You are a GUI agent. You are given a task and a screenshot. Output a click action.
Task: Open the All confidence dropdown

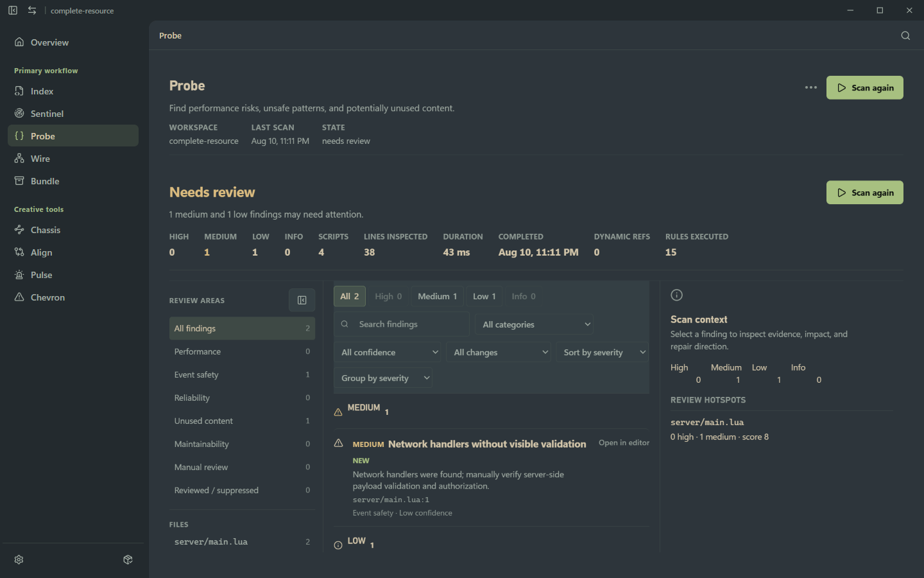pos(389,352)
